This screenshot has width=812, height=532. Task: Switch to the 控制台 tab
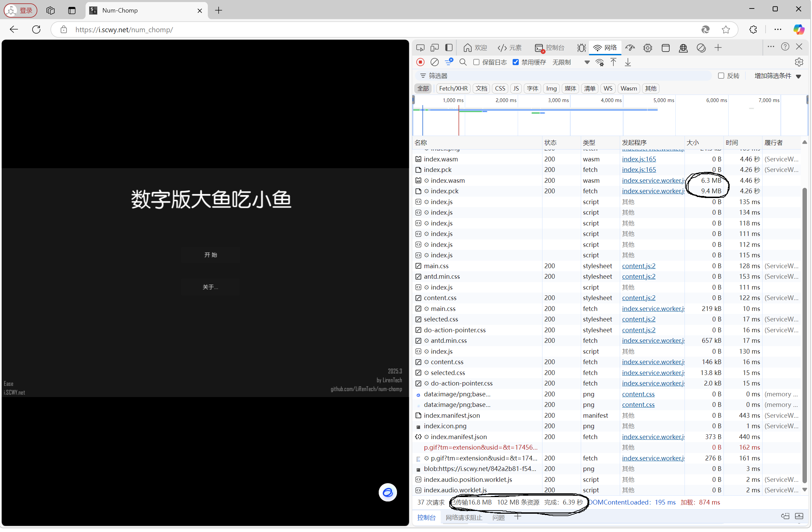[550, 48]
